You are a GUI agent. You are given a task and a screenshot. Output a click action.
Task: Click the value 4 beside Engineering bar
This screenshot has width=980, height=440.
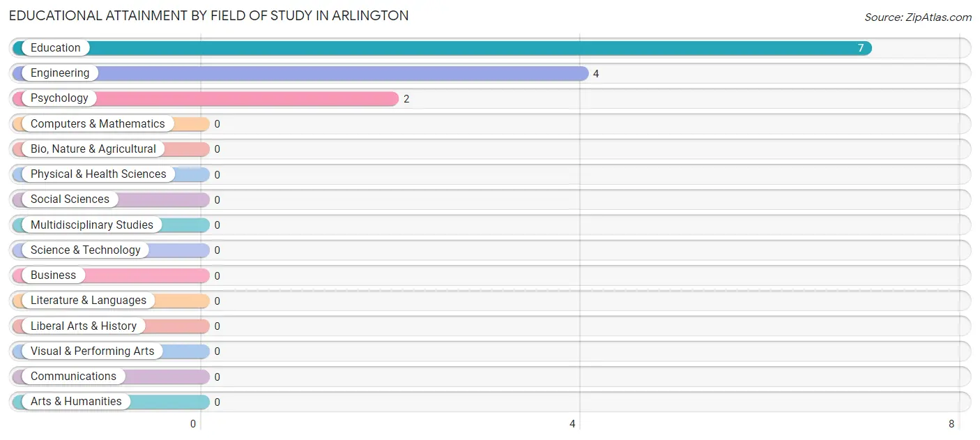tap(596, 74)
